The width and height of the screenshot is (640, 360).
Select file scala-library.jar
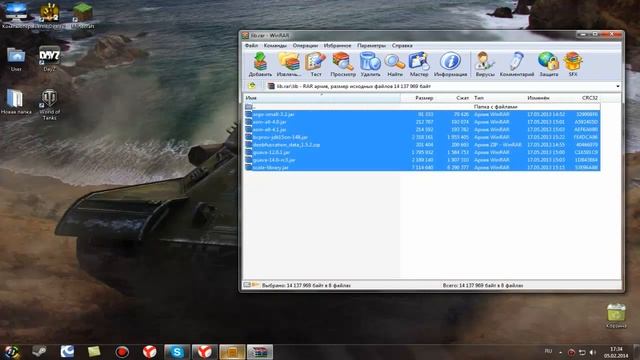422,167
